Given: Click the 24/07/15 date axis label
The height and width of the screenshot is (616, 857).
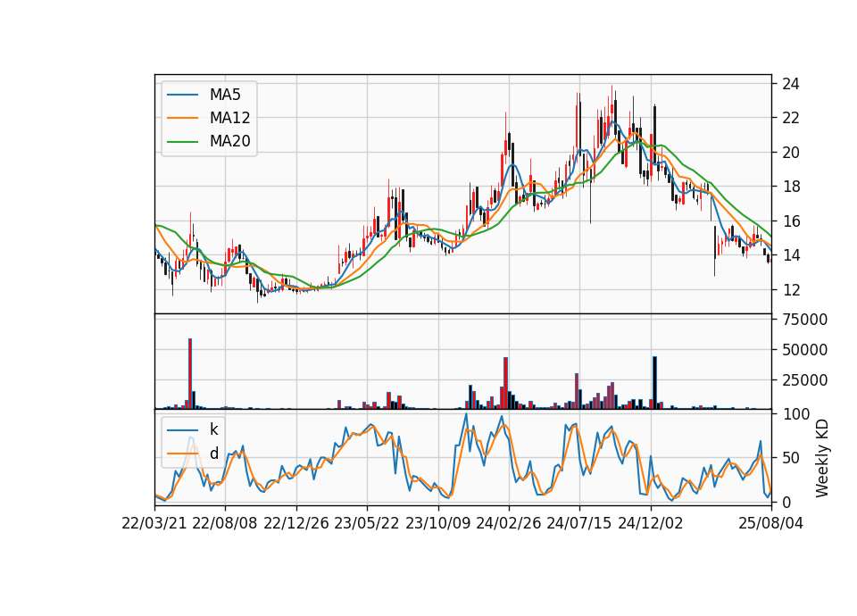Looking at the screenshot, I should (x=579, y=524).
